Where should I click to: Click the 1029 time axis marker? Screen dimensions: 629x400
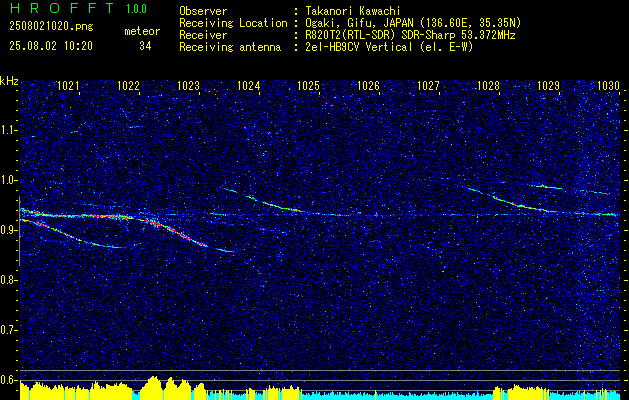[x=548, y=85]
